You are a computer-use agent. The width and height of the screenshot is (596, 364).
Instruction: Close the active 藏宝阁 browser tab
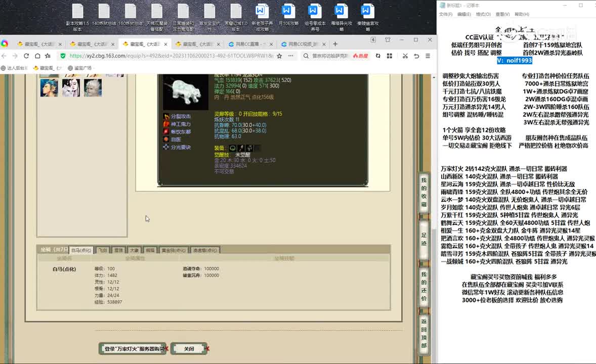pyautogui.click(x=166, y=44)
